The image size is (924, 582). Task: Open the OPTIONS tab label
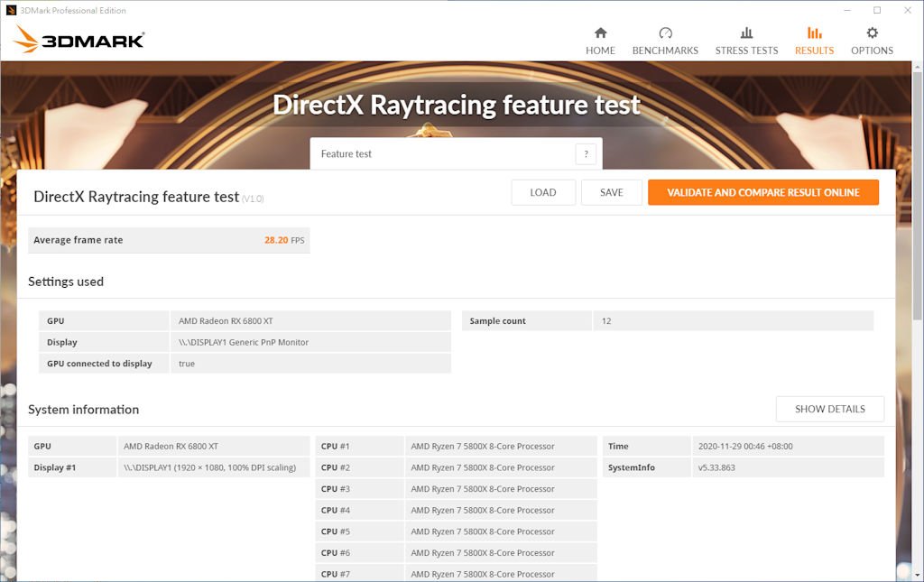pyautogui.click(x=873, y=51)
